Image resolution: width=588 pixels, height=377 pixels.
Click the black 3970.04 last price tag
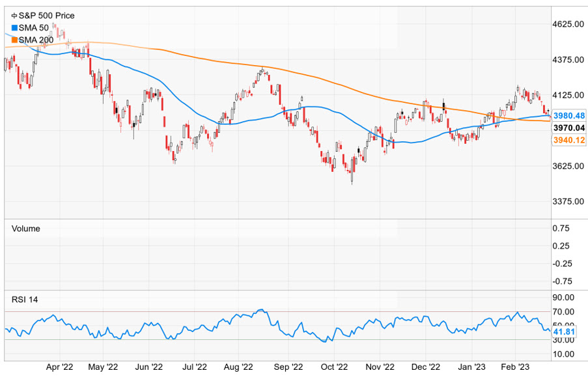(x=569, y=128)
